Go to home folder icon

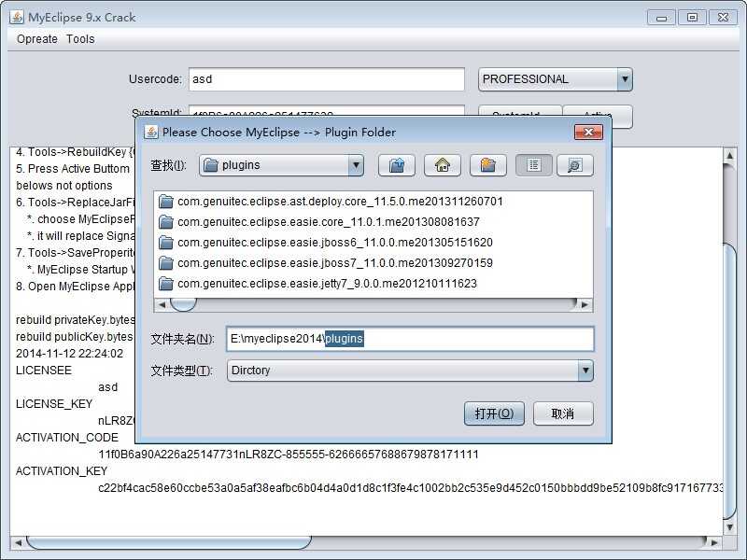pos(442,165)
